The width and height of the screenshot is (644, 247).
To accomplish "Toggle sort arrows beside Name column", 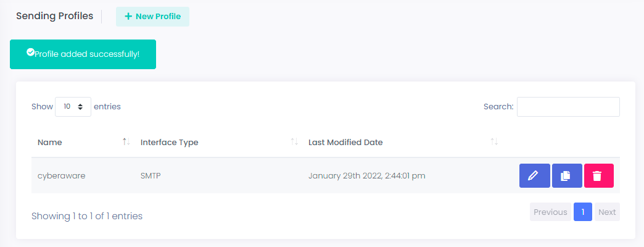I will (x=126, y=142).
